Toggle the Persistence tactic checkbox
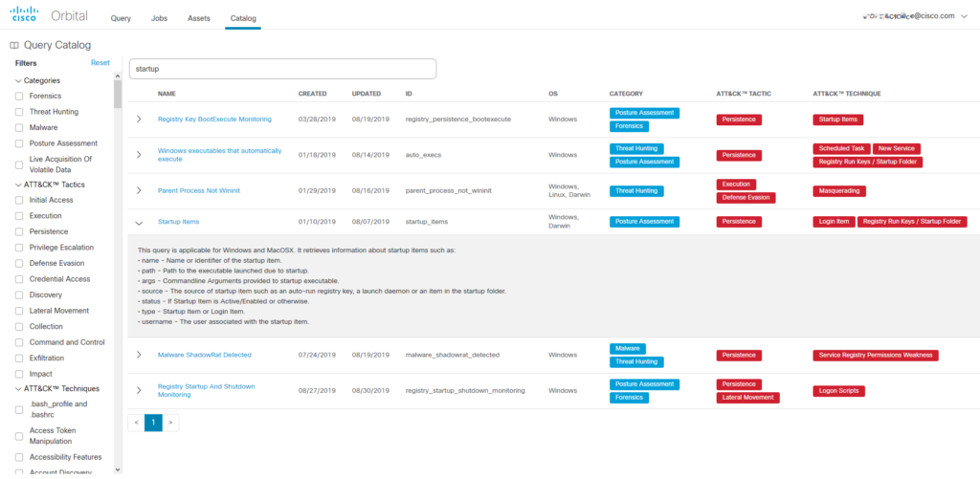This screenshot has height=479, width=980. coord(20,231)
